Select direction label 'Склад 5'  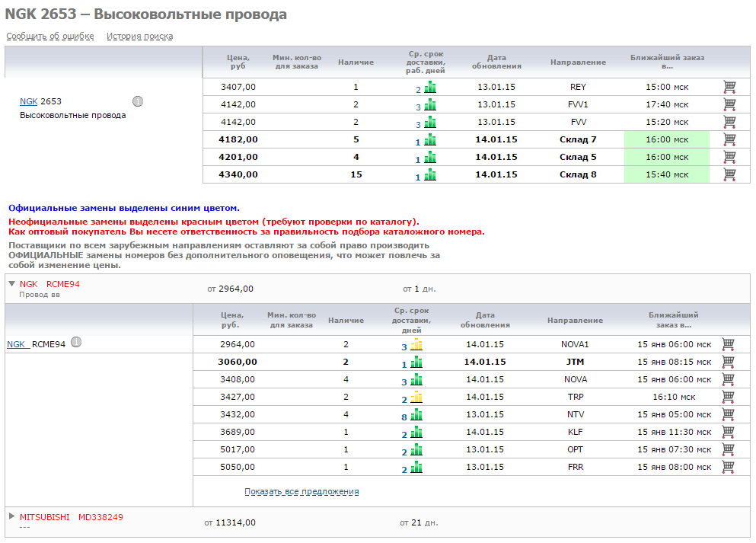tap(578, 157)
